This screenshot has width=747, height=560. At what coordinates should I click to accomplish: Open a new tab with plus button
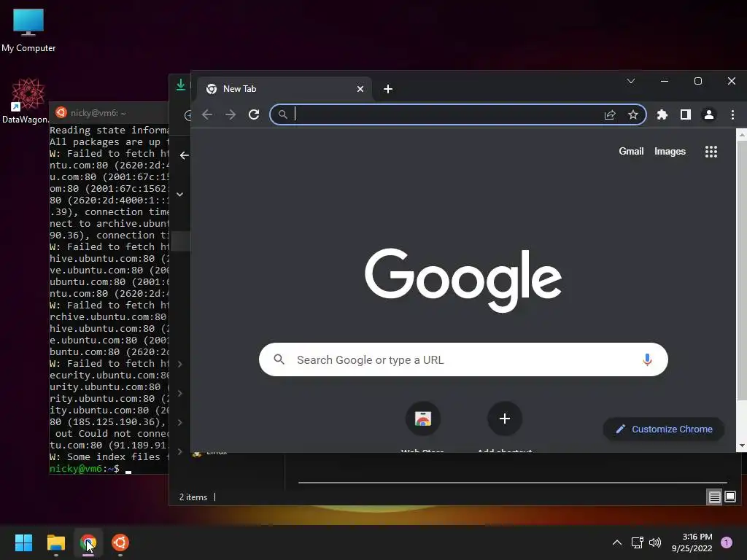pyautogui.click(x=388, y=89)
